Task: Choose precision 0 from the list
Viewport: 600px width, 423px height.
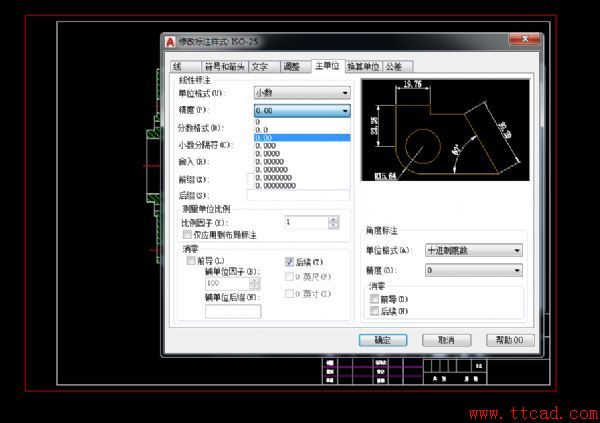Action: click(x=302, y=122)
